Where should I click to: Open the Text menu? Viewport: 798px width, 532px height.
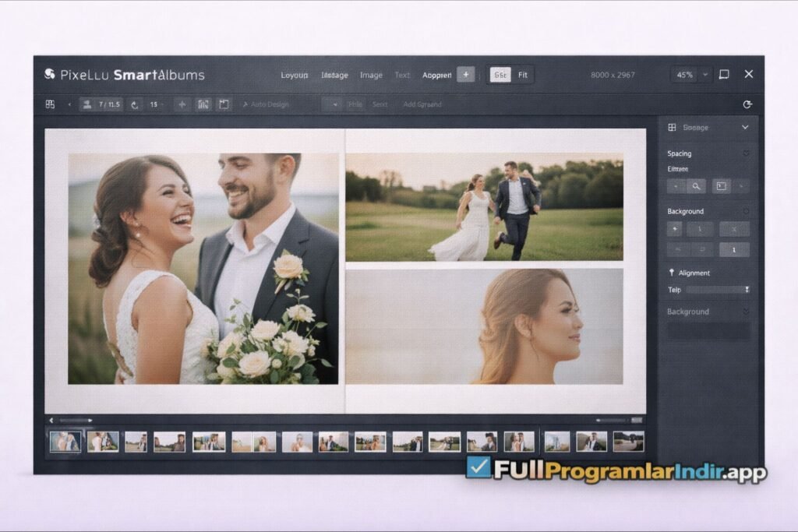tap(402, 76)
